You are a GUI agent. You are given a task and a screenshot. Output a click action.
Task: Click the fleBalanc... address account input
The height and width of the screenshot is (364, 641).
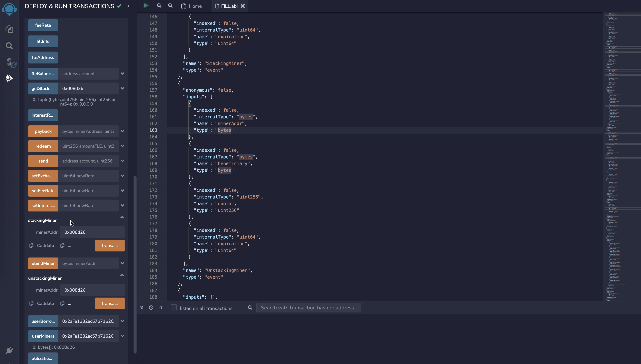click(88, 74)
